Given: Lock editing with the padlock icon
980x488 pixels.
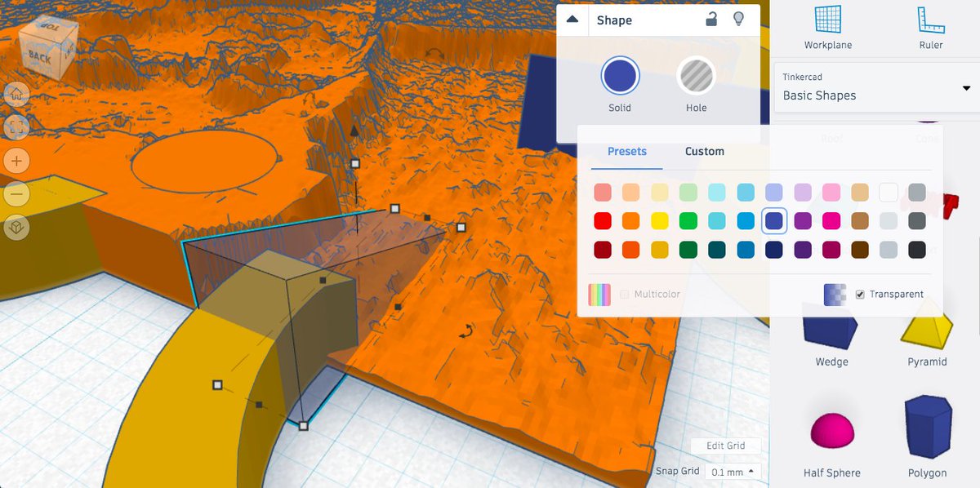Looking at the screenshot, I should point(711,20).
